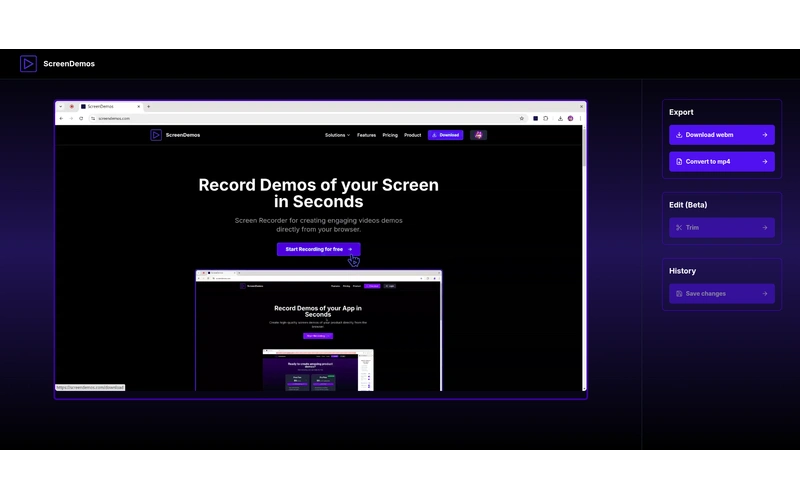The height and width of the screenshot is (500, 800).
Task: Click the screendemos.com address bar
Action: (x=308, y=118)
